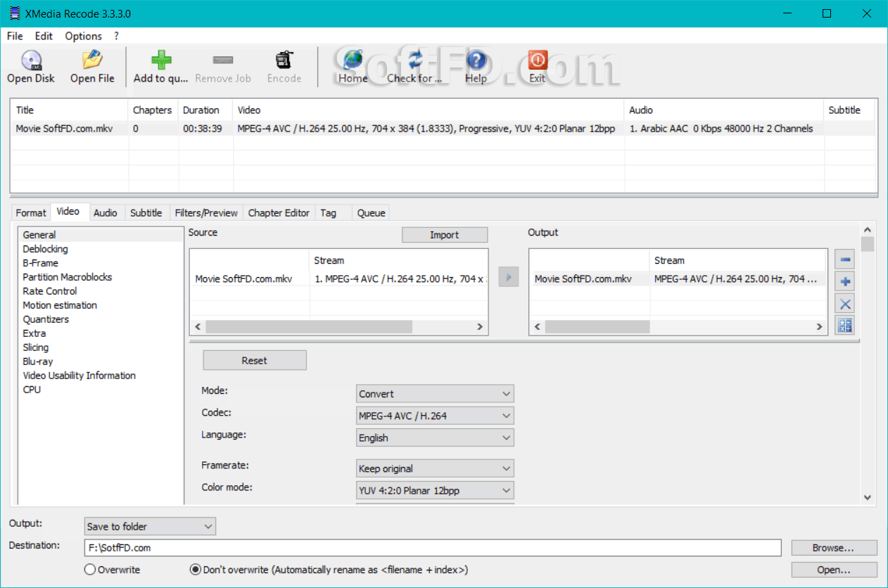Click the red Exit toolbar icon
This screenshot has width=888, height=588.
[x=538, y=60]
